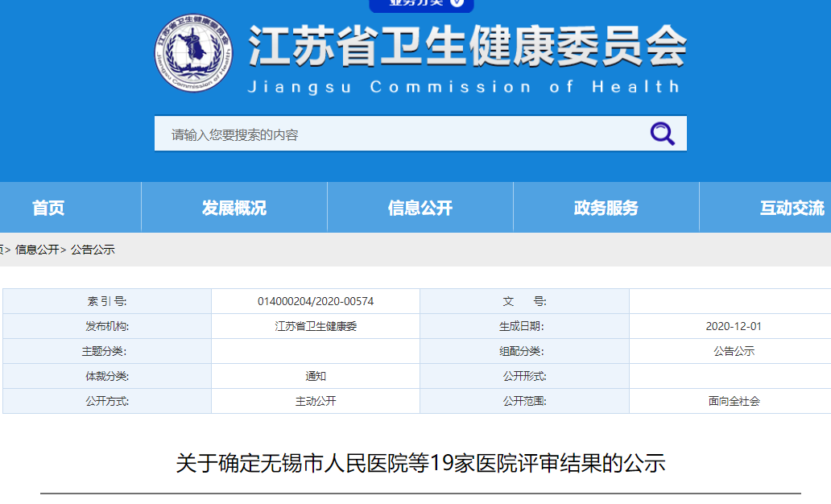Viewport: 831px width, 504px height.
Task: Click the Jiangsu Commission of Health subtitle
Action: (464, 87)
